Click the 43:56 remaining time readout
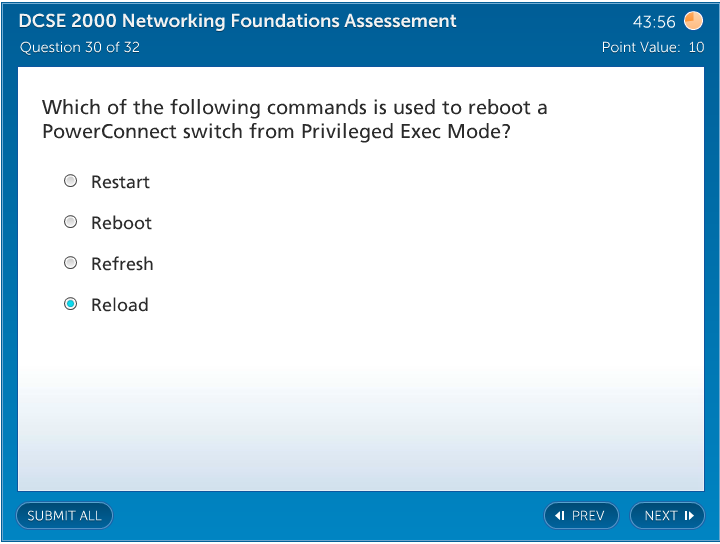 click(654, 22)
